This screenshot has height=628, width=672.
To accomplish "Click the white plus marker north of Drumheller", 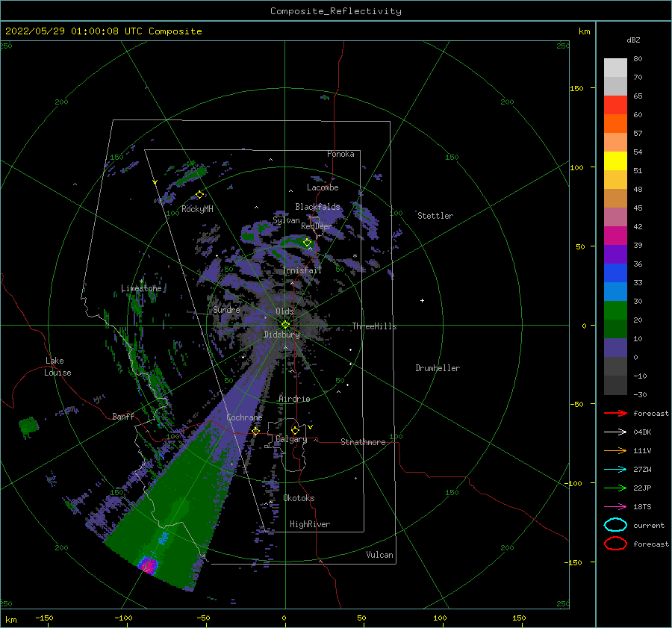I will (x=422, y=300).
